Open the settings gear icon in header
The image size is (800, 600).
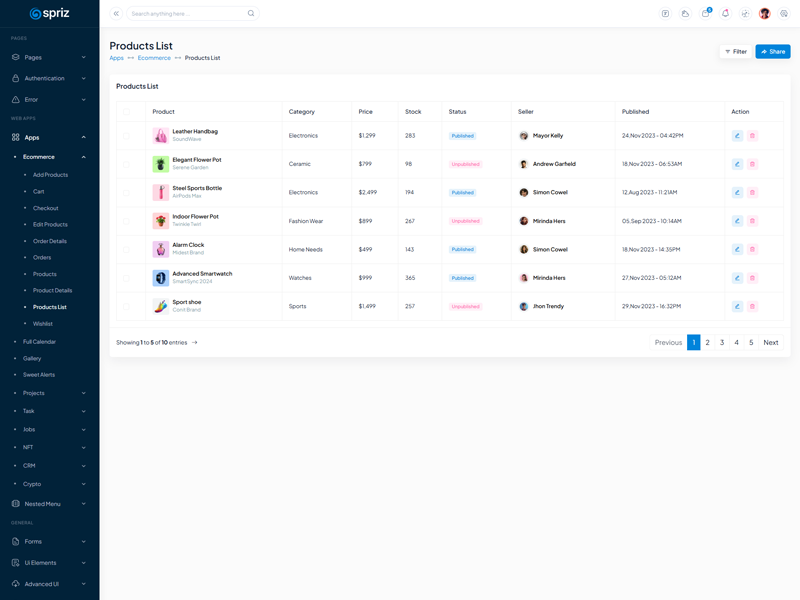point(784,14)
